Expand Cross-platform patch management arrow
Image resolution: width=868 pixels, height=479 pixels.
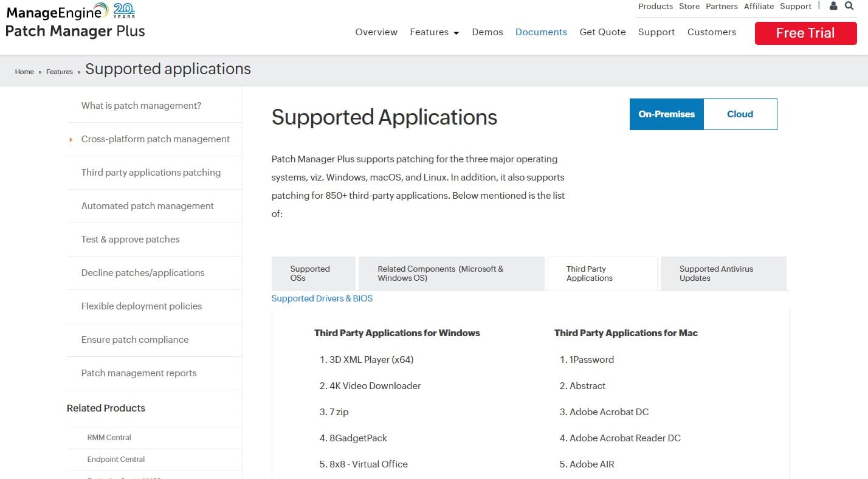pos(72,139)
